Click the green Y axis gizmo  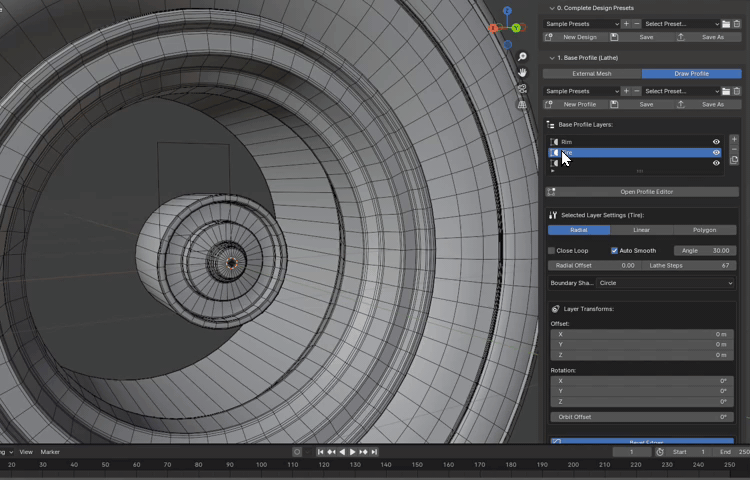[x=516, y=28]
